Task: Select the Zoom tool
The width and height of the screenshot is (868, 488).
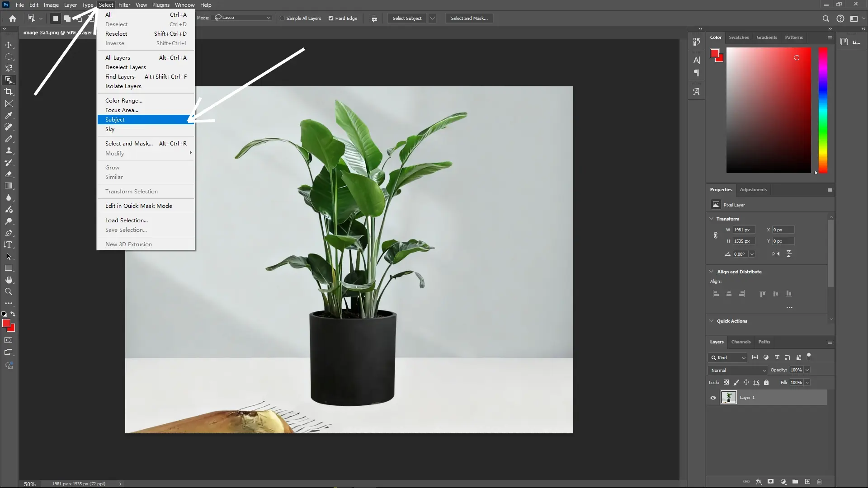Action: 9,291
